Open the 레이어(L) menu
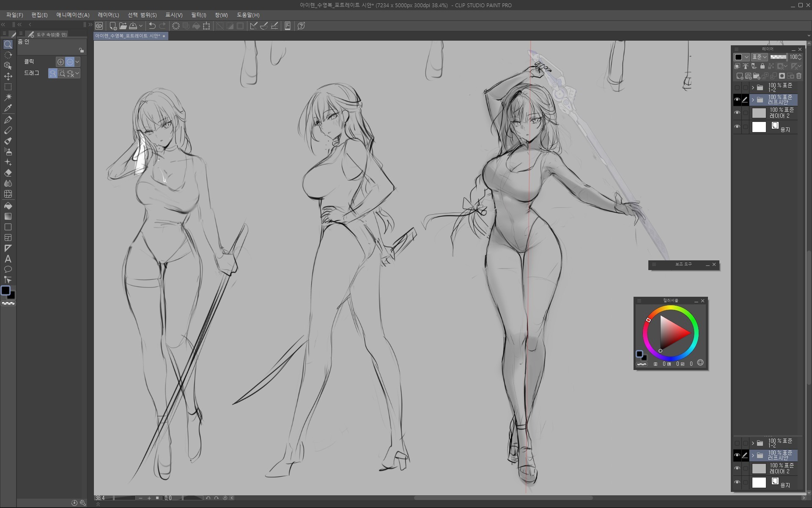This screenshot has width=812, height=508. coord(108,15)
